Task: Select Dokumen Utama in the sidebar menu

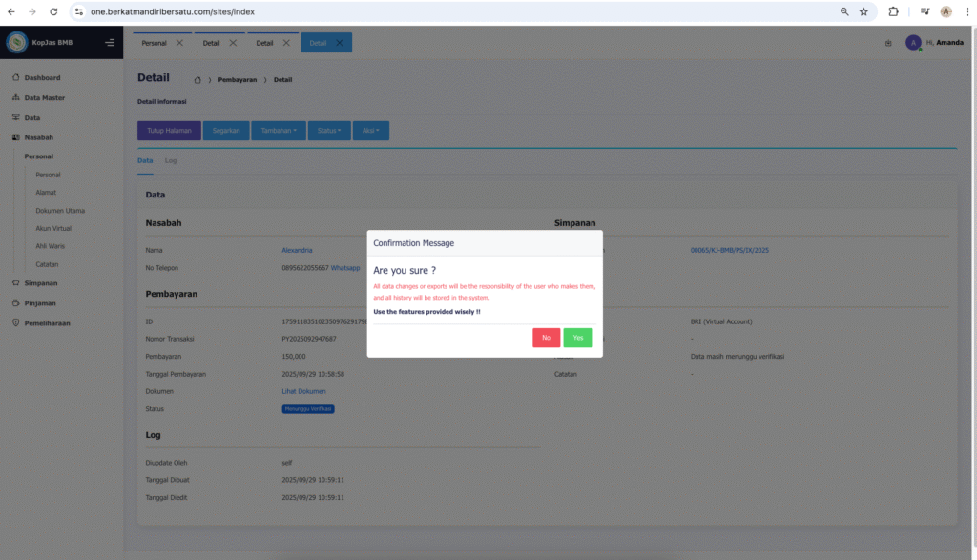Action: (x=61, y=211)
